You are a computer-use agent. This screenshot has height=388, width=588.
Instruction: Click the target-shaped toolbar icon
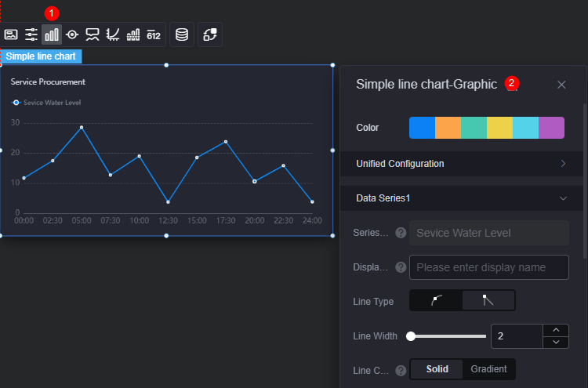[x=72, y=34]
